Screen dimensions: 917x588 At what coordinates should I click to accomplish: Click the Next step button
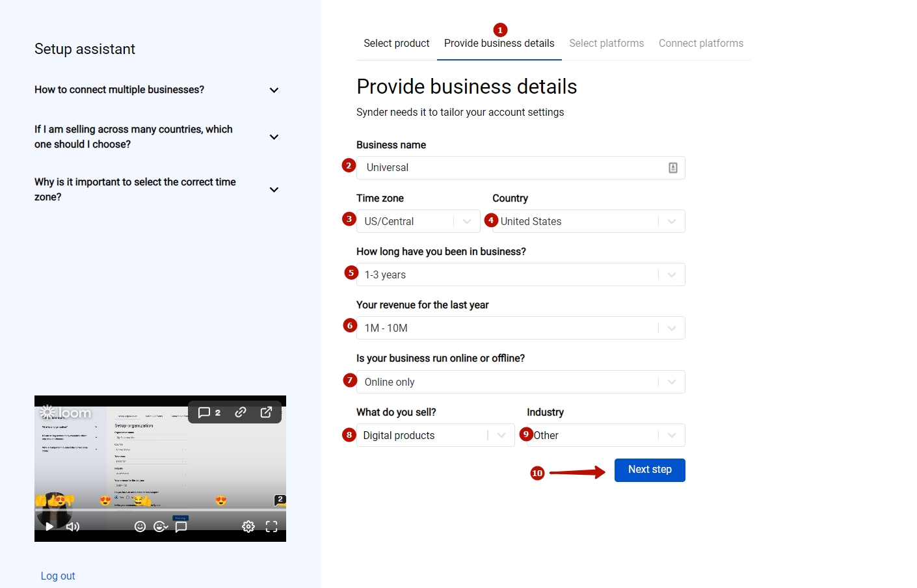[x=650, y=470]
